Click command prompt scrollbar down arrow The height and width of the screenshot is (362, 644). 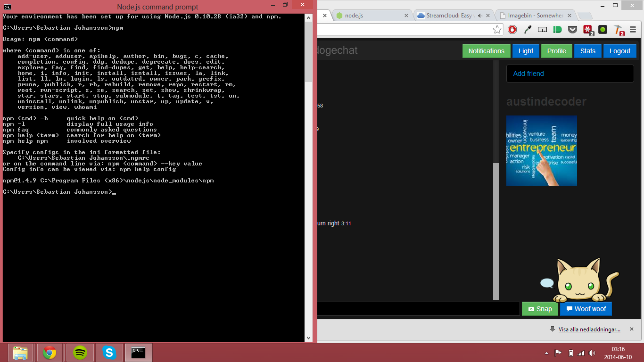pyautogui.click(x=308, y=337)
